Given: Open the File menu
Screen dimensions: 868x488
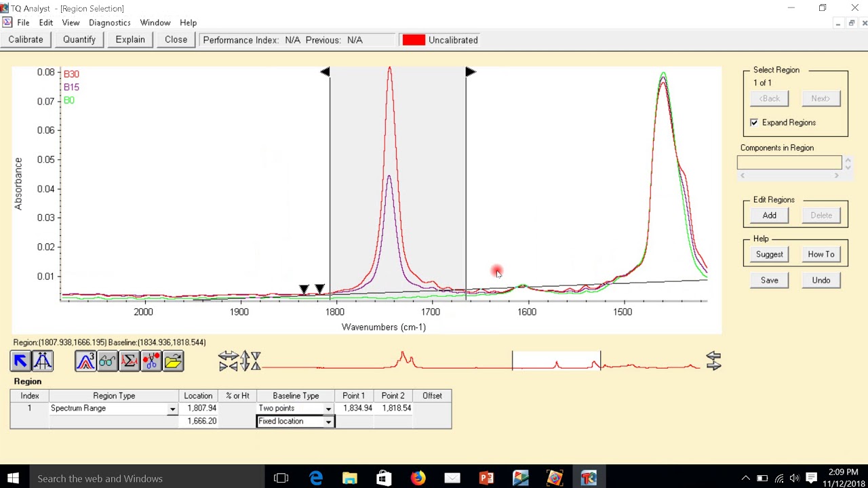Looking at the screenshot, I should tap(23, 22).
